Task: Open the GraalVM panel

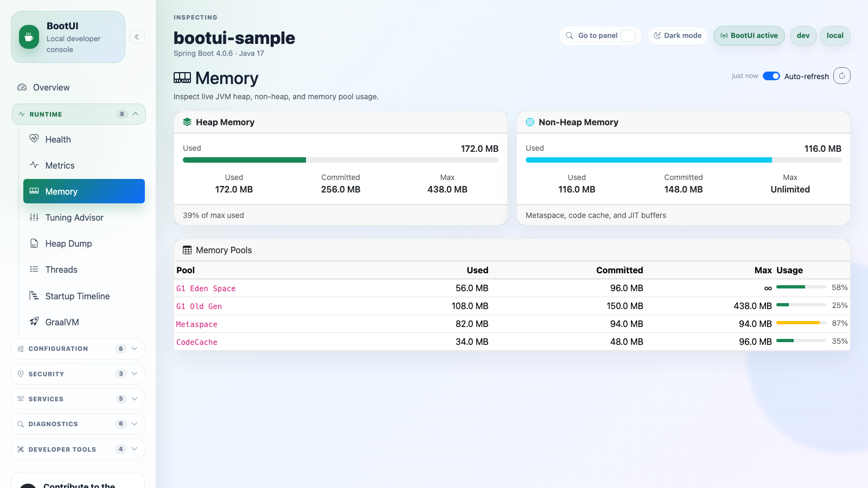Action: click(x=84, y=322)
